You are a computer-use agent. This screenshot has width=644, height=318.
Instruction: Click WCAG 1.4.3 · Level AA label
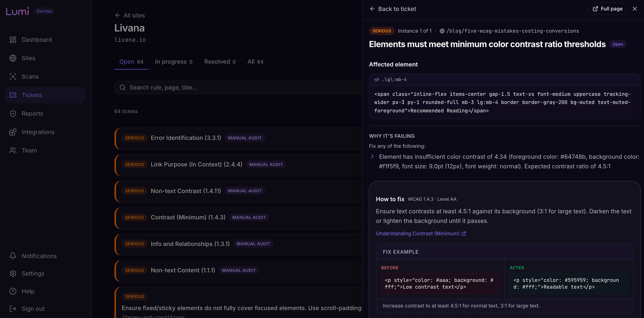coord(432,199)
